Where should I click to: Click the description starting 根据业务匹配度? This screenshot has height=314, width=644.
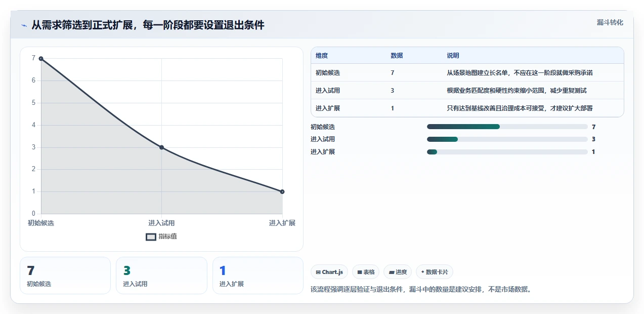(517, 91)
